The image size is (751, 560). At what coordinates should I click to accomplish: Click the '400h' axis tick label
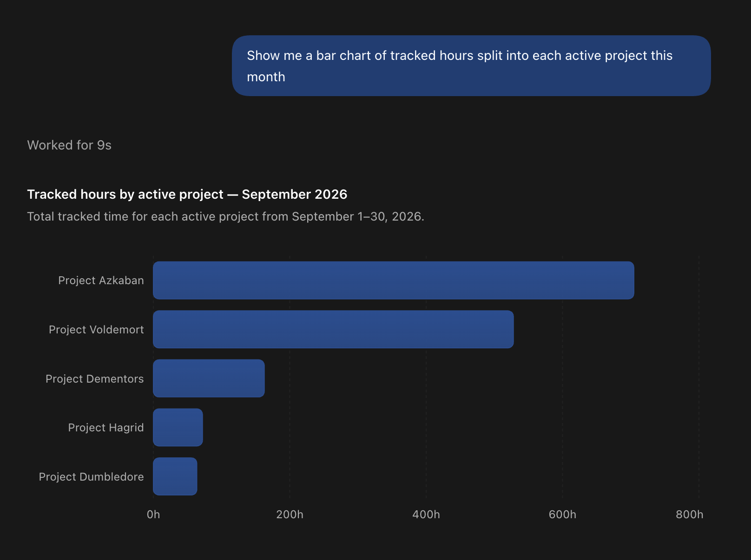(x=426, y=514)
